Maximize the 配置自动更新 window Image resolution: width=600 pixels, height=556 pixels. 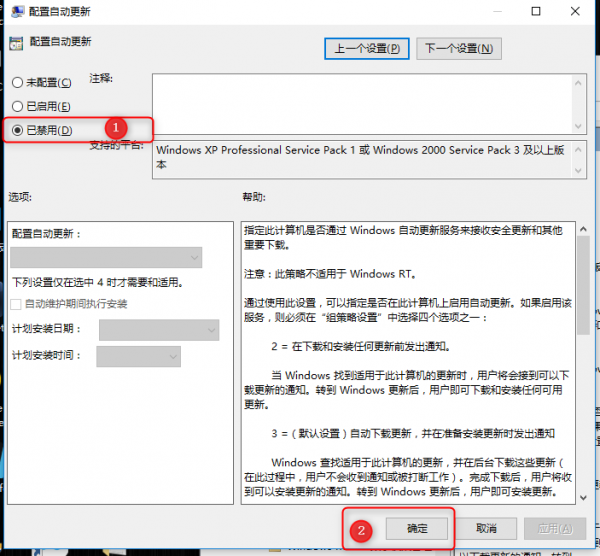(536, 11)
